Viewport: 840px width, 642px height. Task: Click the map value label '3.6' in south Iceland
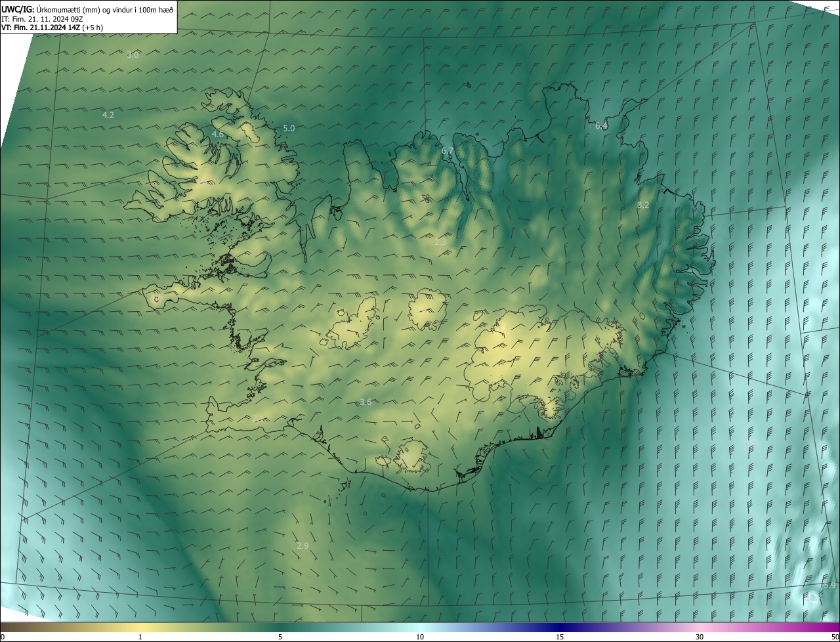point(366,402)
